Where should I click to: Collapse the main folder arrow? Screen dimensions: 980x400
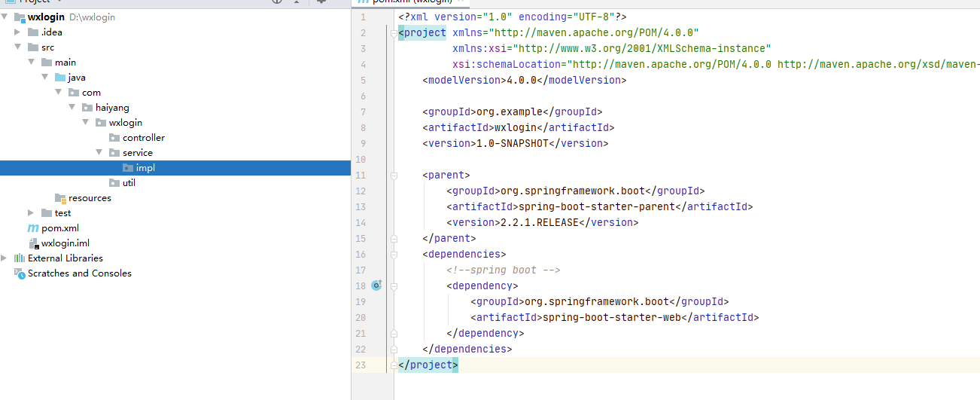tap(31, 63)
